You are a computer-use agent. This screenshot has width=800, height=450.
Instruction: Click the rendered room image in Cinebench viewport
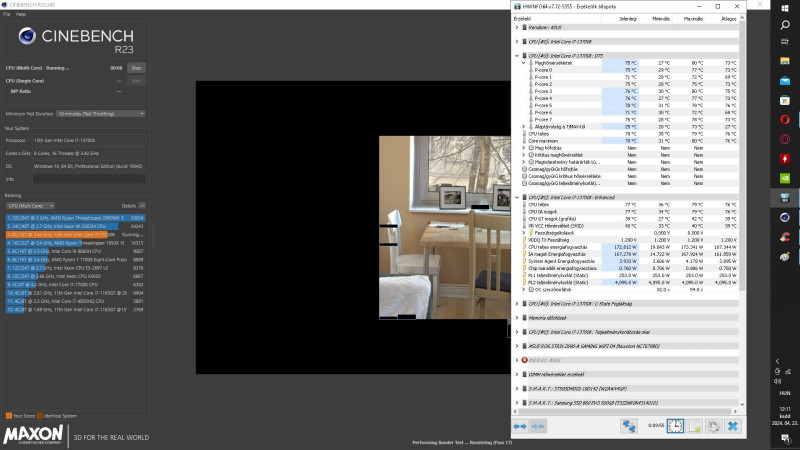pos(444,228)
